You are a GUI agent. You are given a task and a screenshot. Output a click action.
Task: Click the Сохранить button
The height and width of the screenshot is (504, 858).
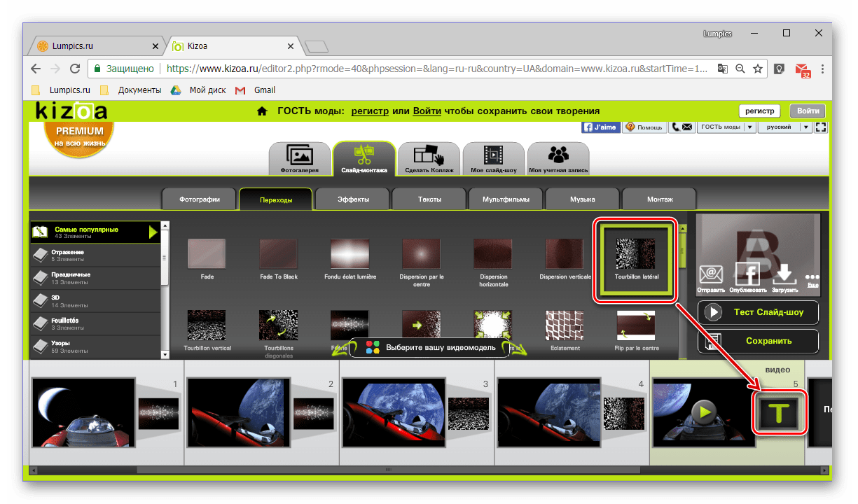click(x=758, y=341)
